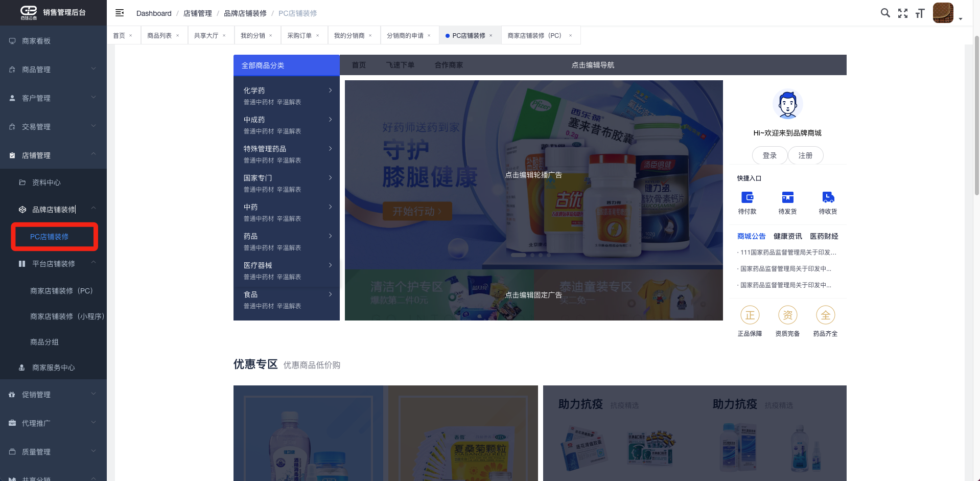Expand the 化学药 category arrow

(331, 90)
